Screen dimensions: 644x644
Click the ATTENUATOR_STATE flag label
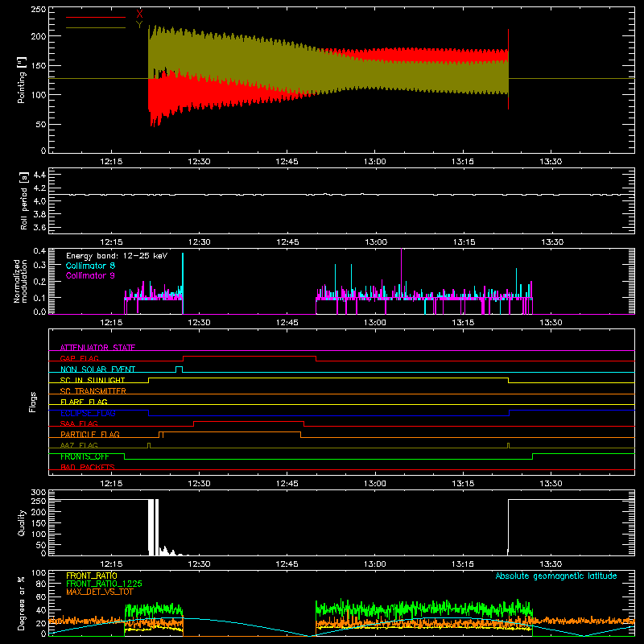coord(97,348)
